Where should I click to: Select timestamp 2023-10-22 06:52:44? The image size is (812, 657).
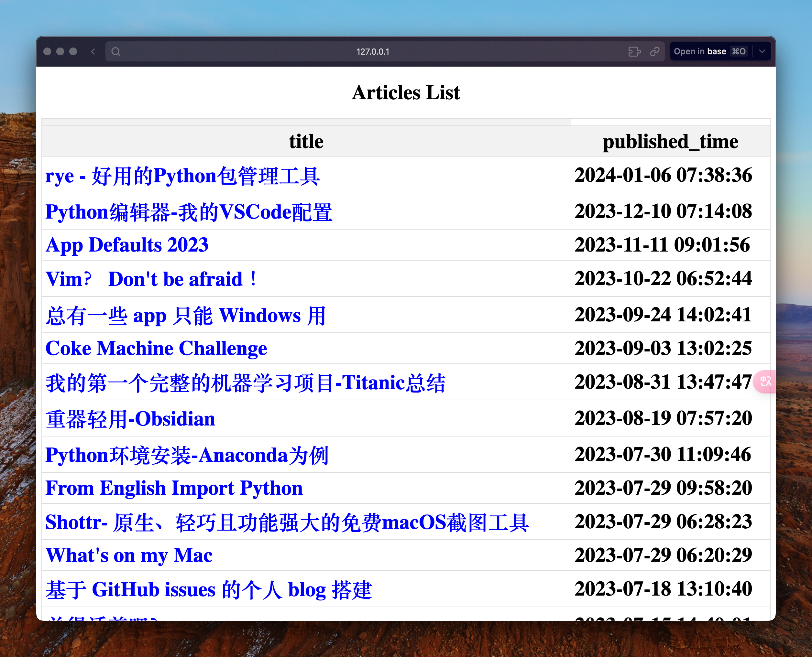coord(663,278)
